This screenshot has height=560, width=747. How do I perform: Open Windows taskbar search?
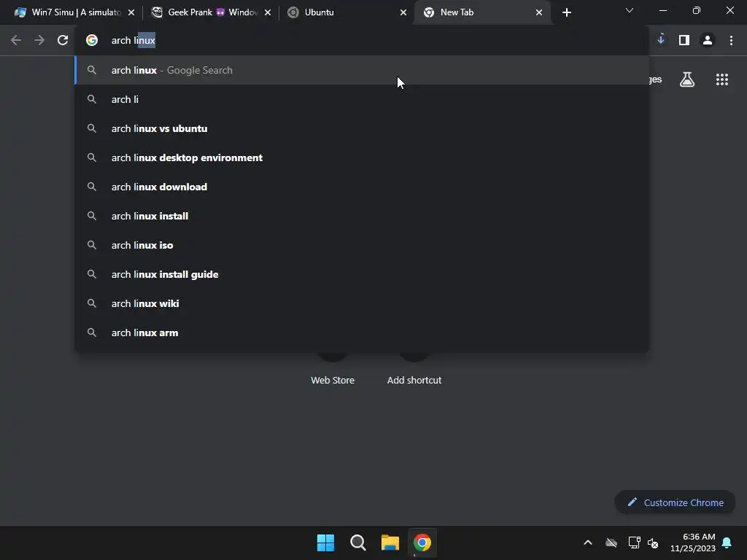(x=357, y=542)
